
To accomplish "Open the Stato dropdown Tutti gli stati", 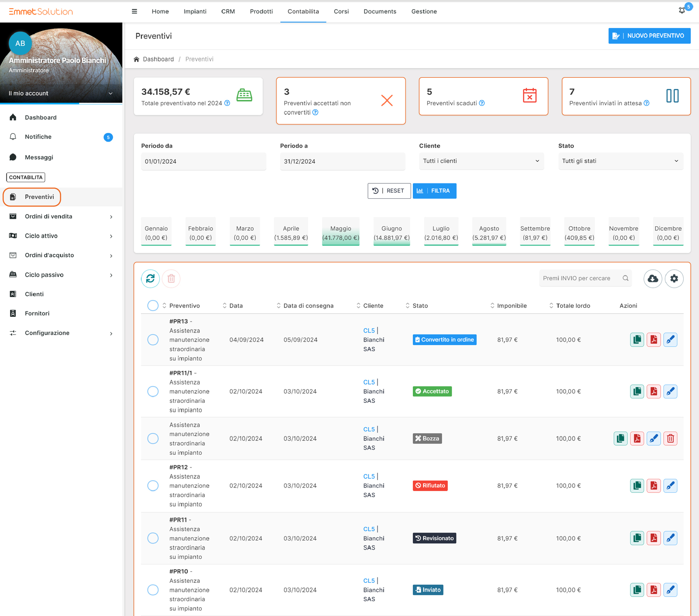I will tap(620, 161).
